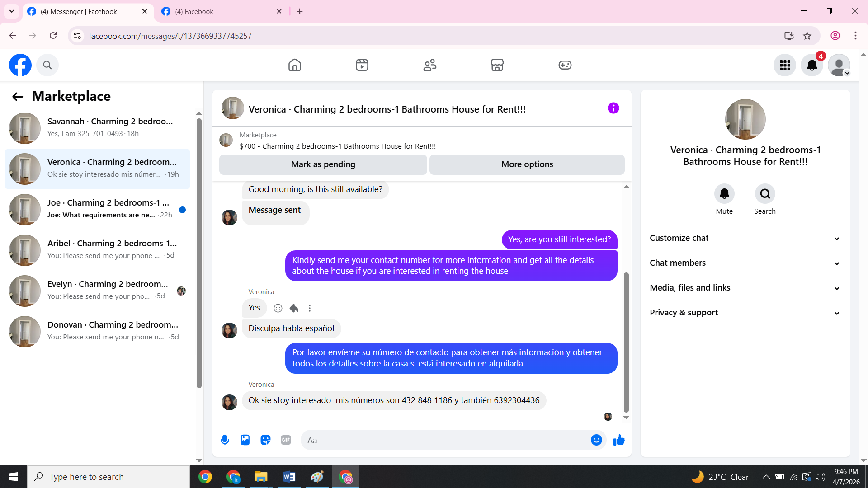Open the sticker picker icon
The image size is (868, 488).
pos(265,440)
